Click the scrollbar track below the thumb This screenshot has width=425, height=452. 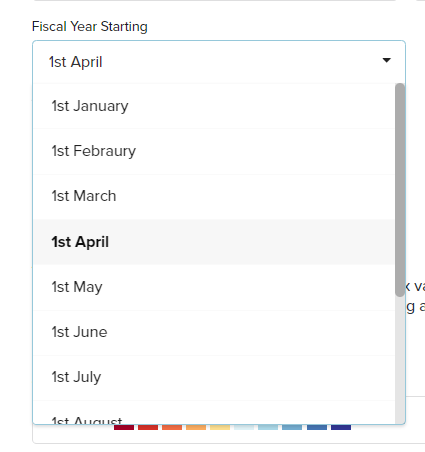[x=400, y=360]
